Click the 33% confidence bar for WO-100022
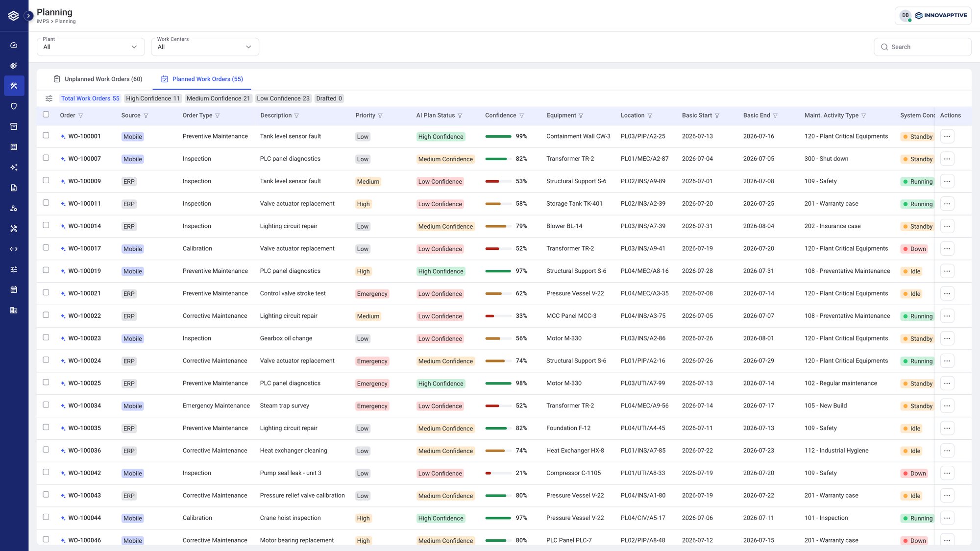This screenshot has width=980, height=551. tap(498, 316)
